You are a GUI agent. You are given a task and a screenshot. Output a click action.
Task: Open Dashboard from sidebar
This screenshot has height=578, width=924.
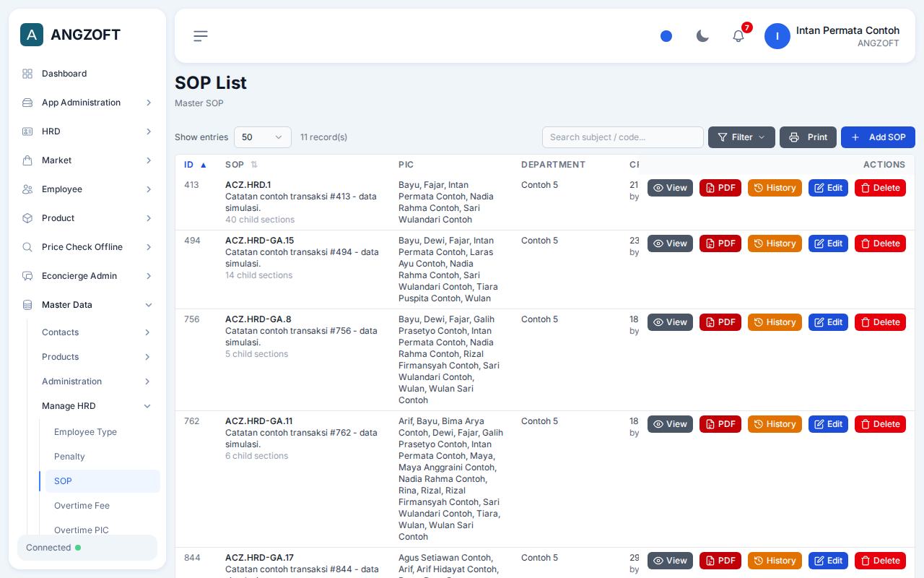(87, 74)
